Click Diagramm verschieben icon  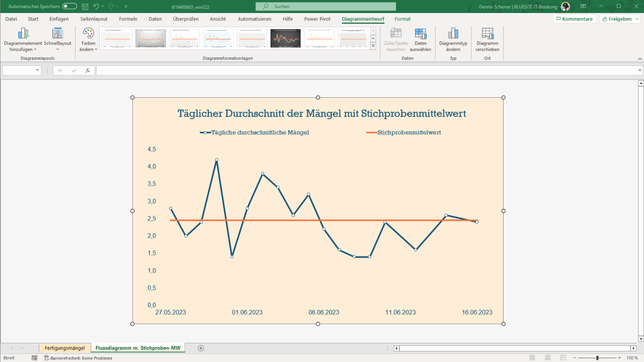pos(487,34)
